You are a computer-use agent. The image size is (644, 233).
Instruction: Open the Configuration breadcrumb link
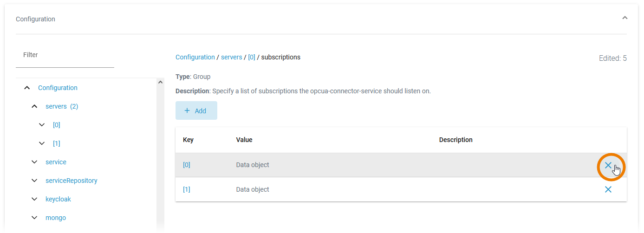(x=195, y=57)
